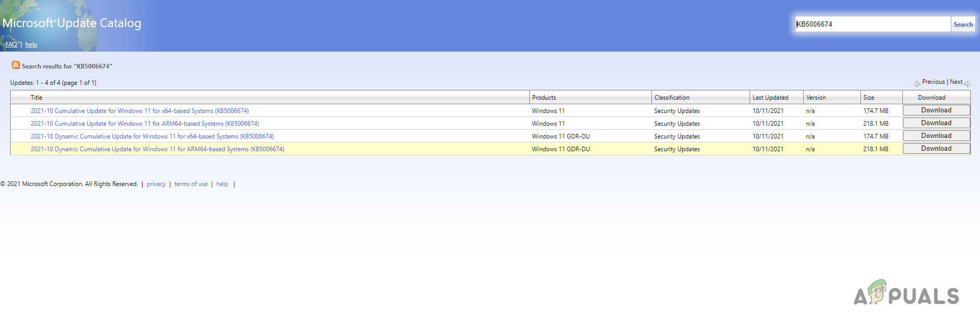Download the ARM64 Cumulative Update (Windows 11)
This screenshot has width=980, height=327.
pyautogui.click(x=936, y=123)
